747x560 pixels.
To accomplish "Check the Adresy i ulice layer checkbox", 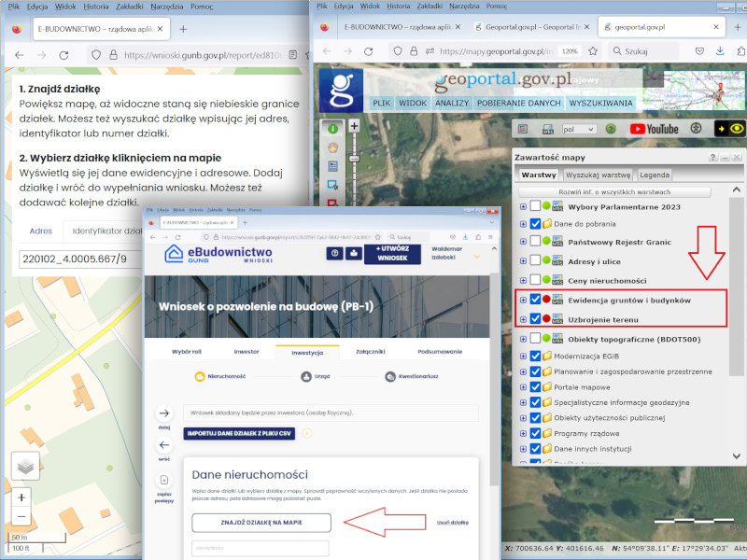I will pyautogui.click(x=535, y=260).
